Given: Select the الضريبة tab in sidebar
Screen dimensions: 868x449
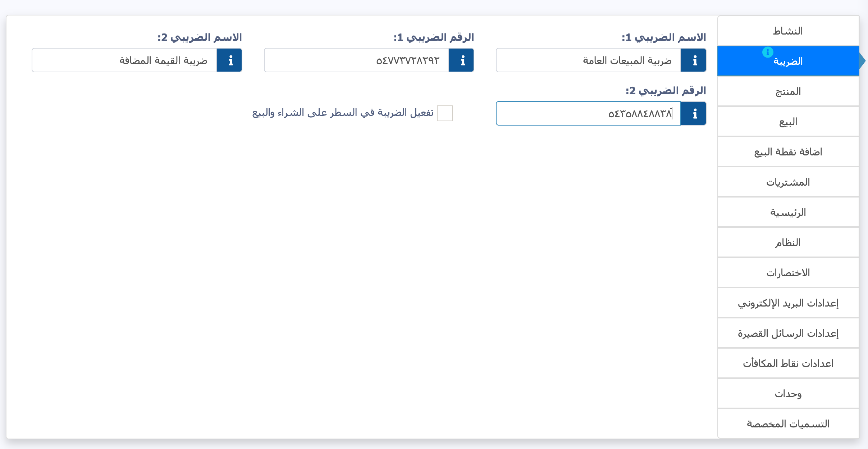Looking at the screenshot, I should click(788, 61).
